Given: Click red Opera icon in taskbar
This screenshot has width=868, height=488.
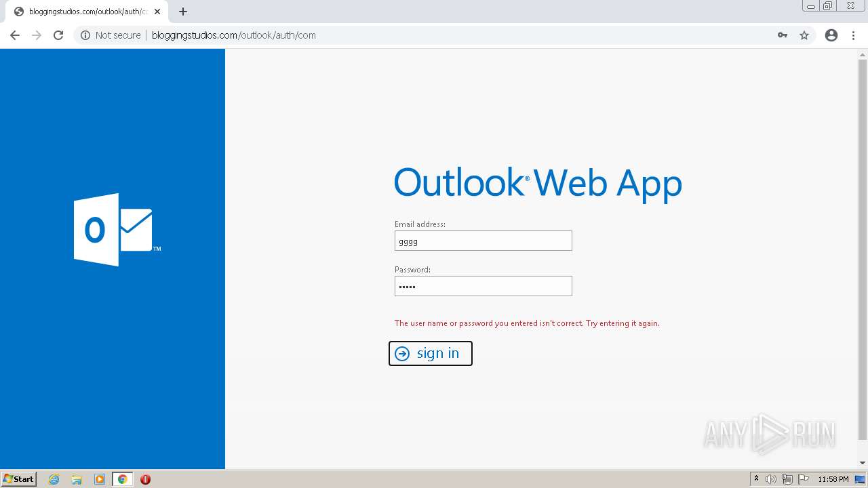Looking at the screenshot, I should point(145,479).
